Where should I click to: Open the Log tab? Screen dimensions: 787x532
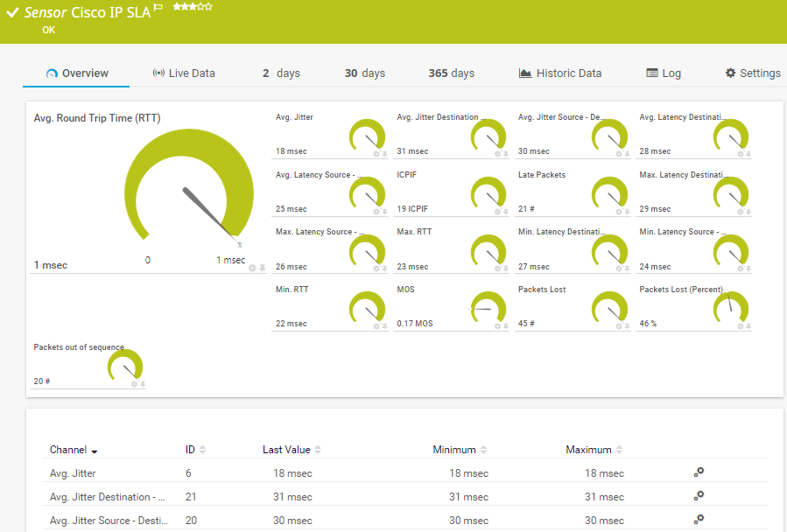pyautogui.click(x=663, y=73)
